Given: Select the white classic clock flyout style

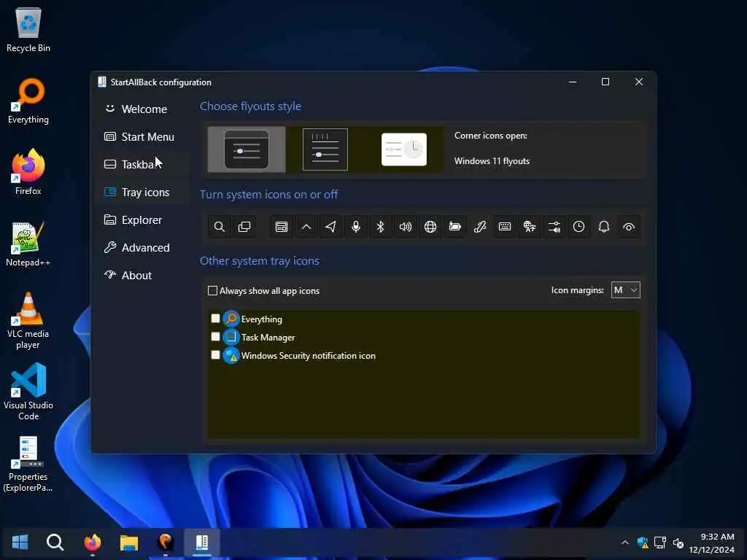Looking at the screenshot, I should click(404, 149).
